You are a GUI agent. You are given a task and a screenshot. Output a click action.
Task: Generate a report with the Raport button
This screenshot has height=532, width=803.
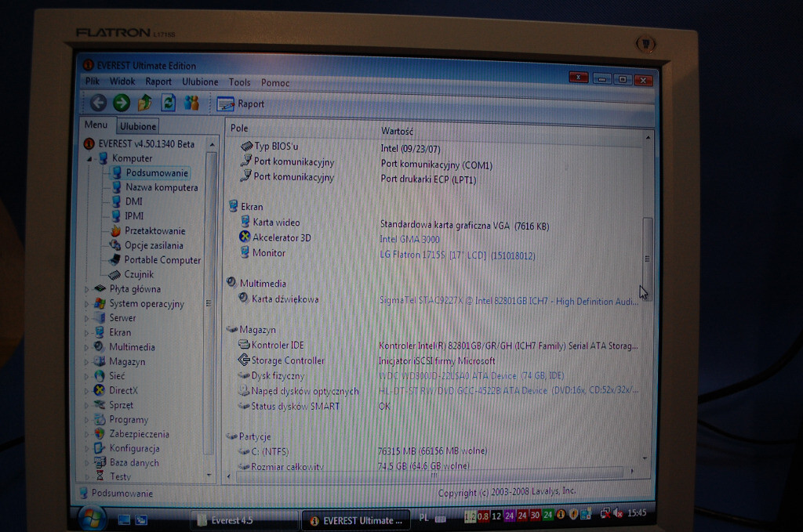tap(241, 104)
